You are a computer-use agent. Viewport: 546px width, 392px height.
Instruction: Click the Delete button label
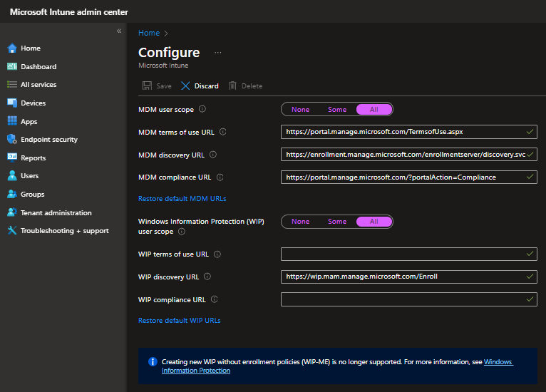[x=252, y=86]
